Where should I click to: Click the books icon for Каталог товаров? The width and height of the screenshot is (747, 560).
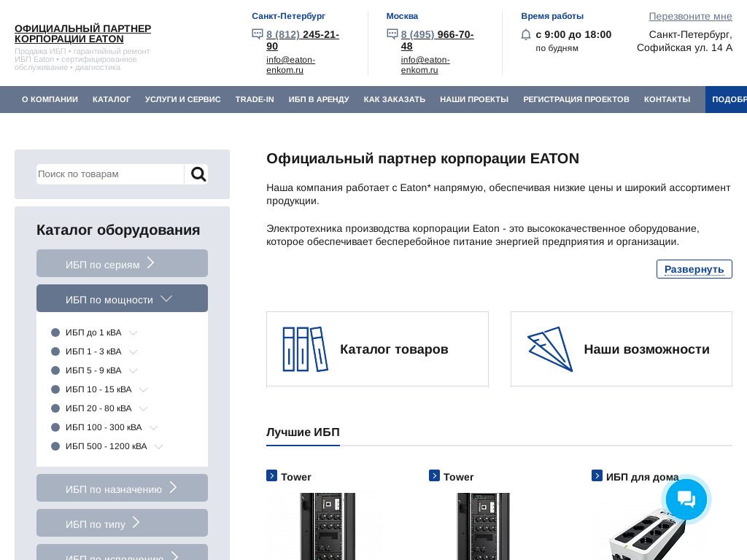point(306,349)
